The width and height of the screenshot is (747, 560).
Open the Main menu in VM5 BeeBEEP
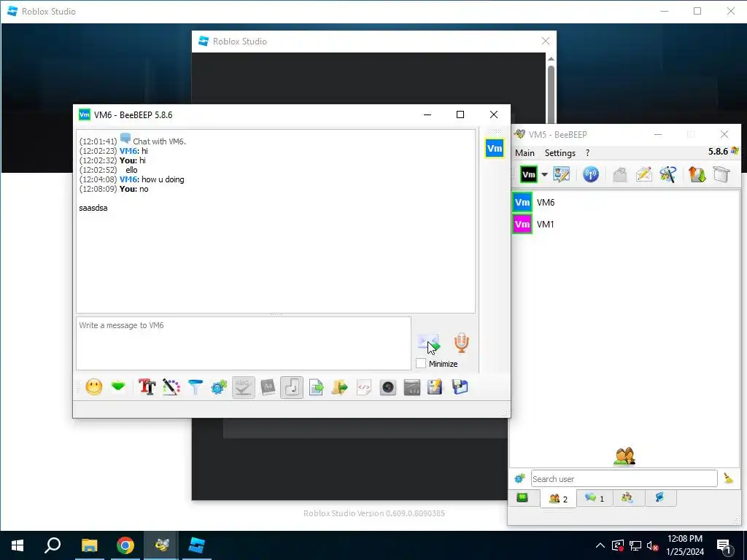(525, 153)
